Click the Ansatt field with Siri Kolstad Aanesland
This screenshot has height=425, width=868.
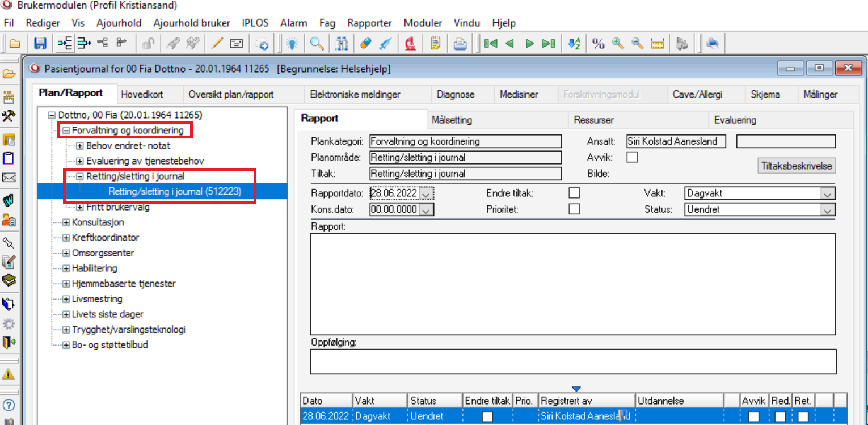[x=676, y=141]
